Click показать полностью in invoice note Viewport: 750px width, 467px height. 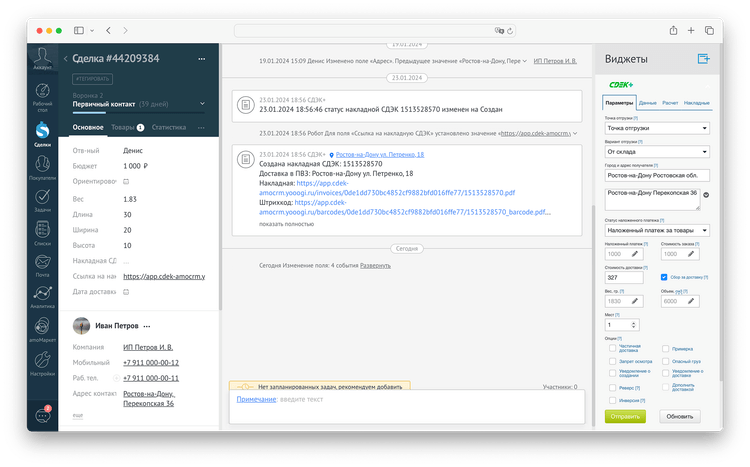point(287,224)
